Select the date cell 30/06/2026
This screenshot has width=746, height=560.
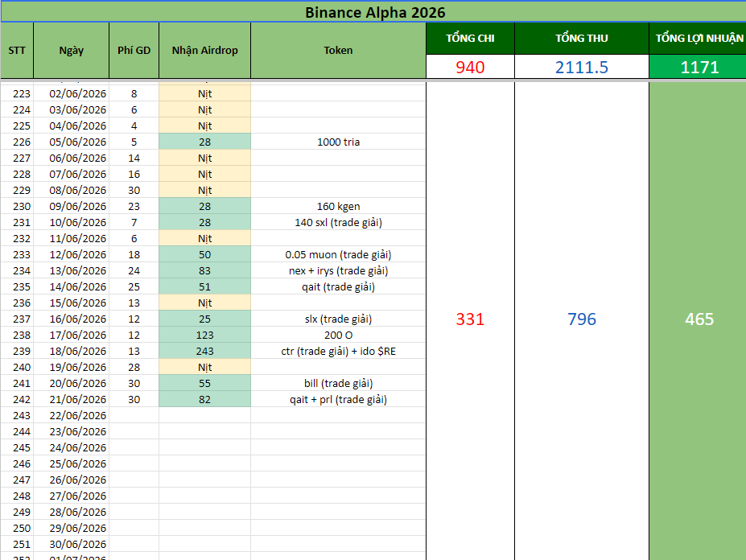pos(72,544)
